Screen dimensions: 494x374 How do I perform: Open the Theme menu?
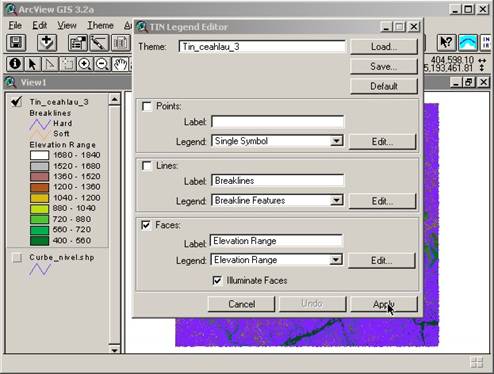[100, 25]
